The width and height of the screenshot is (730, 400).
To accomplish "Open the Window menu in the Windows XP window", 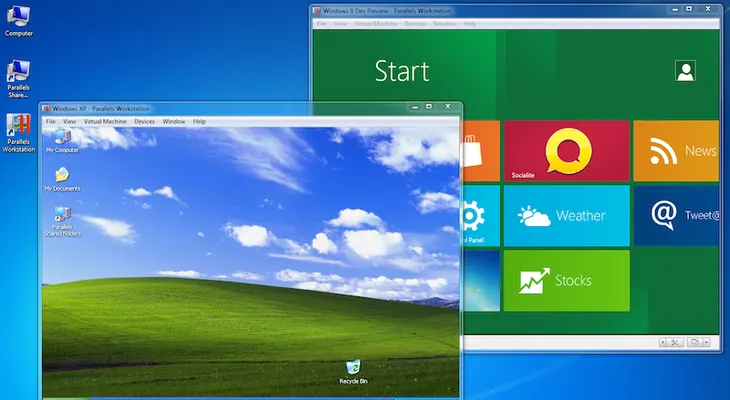I will coord(174,122).
